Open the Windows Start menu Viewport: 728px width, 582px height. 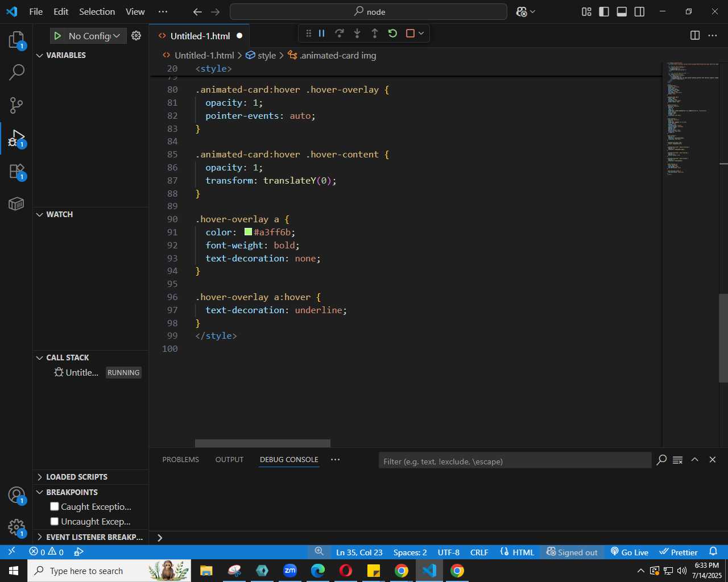tap(14, 571)
